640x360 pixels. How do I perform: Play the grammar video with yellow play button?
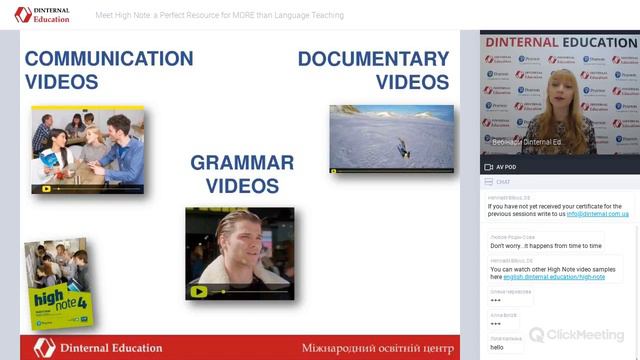[x=199, y=291]
